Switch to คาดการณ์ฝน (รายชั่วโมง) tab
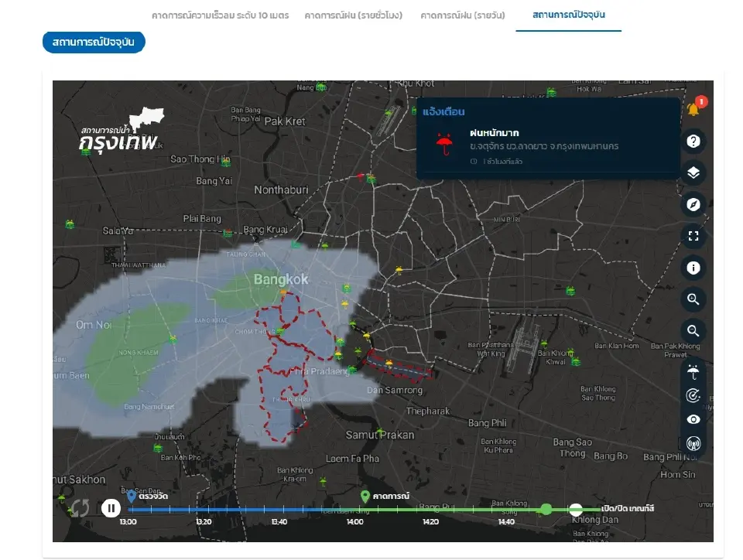This screenshot has height=560, width=743. tap(354, 15)
